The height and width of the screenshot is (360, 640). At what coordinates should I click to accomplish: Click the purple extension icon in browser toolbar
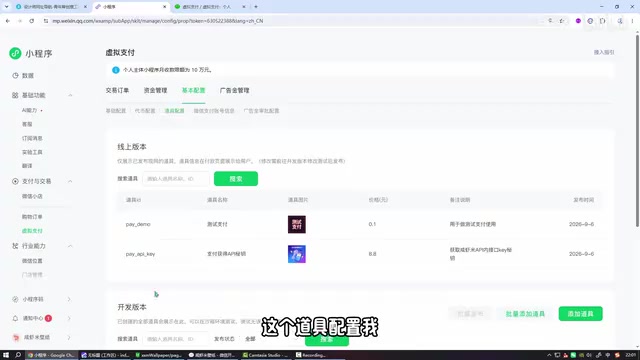(578, 21)
